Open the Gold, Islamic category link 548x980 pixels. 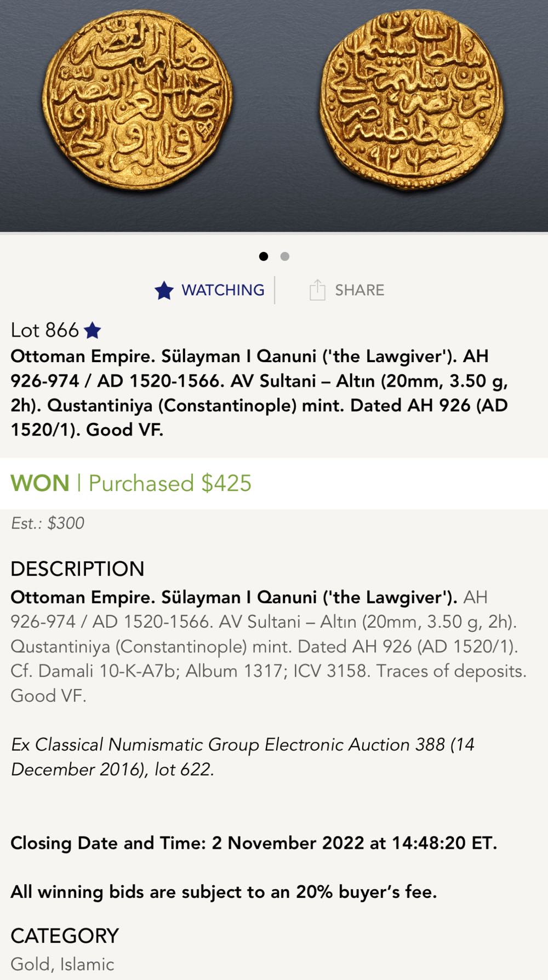pyautogui.click(x=62, y=964)
